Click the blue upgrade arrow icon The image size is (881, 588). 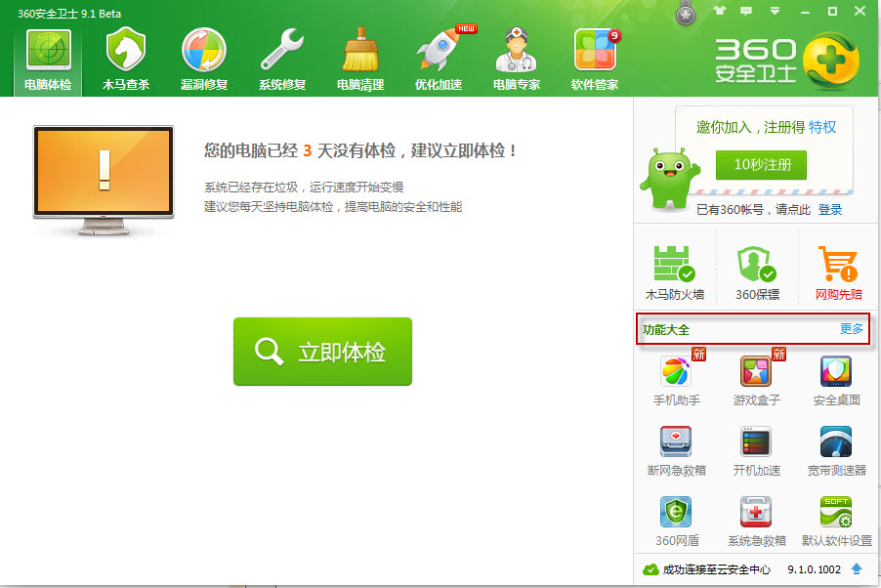point(857,568)
